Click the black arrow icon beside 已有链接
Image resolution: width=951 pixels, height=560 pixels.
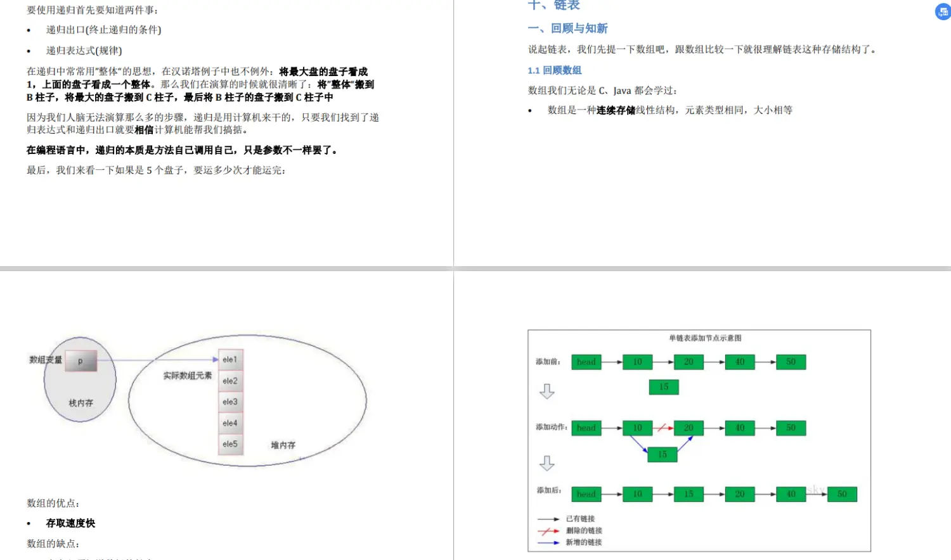point(548,519)
